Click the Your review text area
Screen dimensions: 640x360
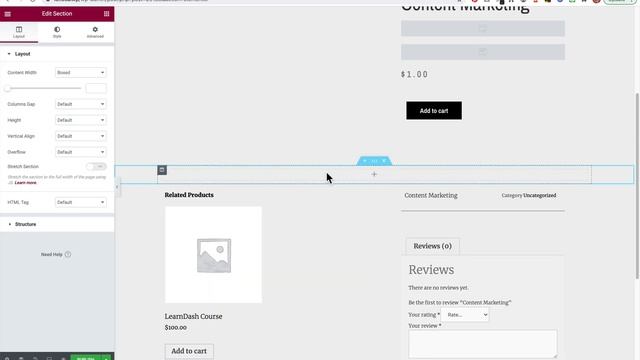(483, 344)
